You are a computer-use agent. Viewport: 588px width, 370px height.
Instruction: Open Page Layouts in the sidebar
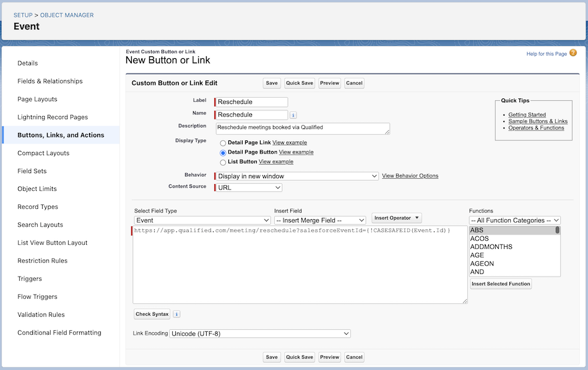pyautogui.click(x=37, y=99)
